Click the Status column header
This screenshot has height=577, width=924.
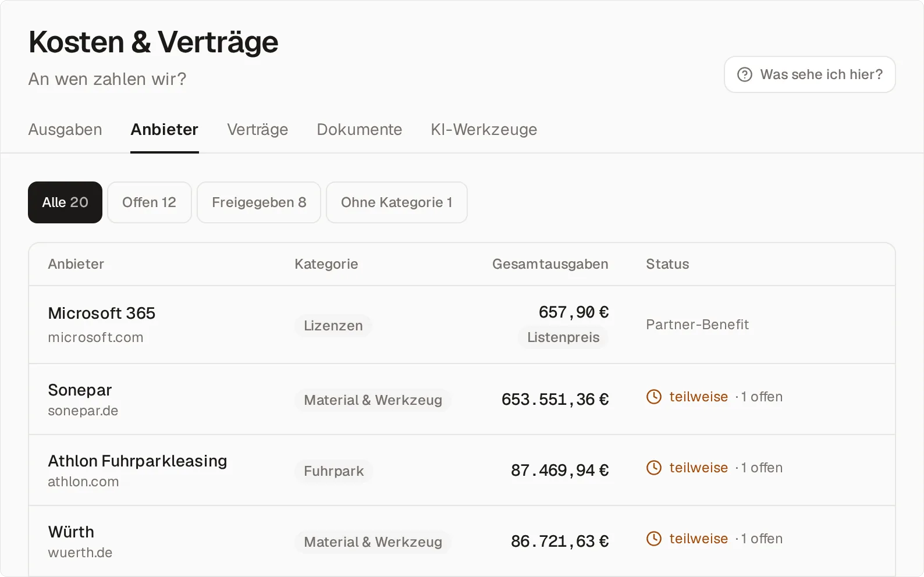(x=667, y=264)
